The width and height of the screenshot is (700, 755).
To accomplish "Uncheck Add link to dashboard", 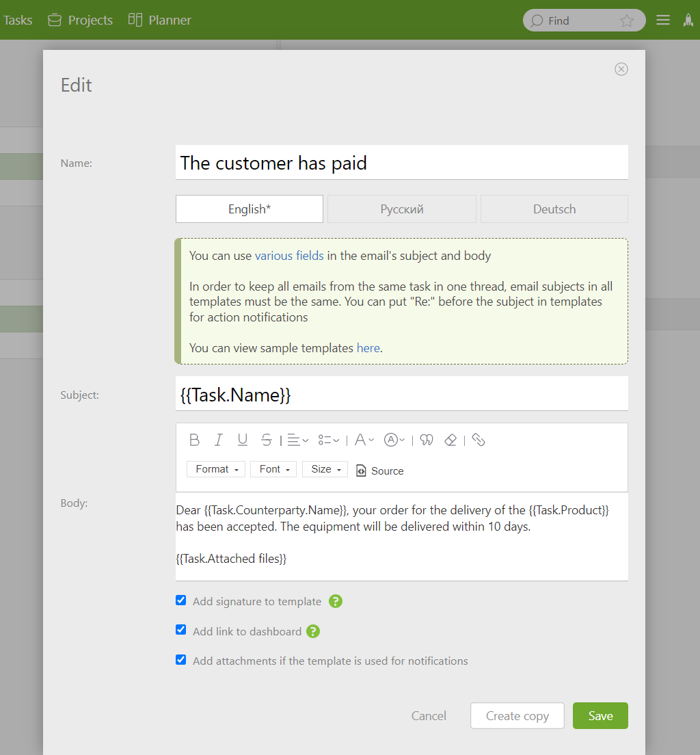I will (x=181, y=631).
